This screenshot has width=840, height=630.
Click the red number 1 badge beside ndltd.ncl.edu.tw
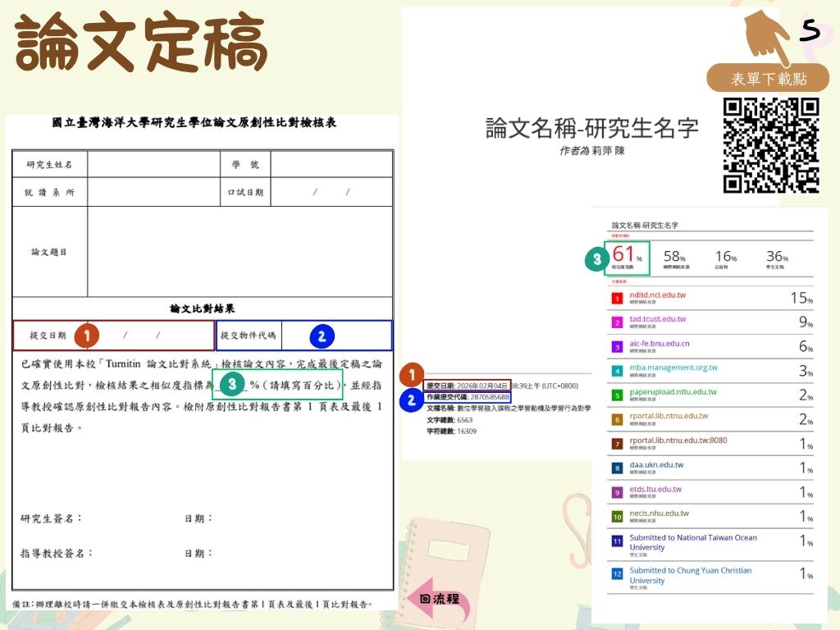[618, 296]
